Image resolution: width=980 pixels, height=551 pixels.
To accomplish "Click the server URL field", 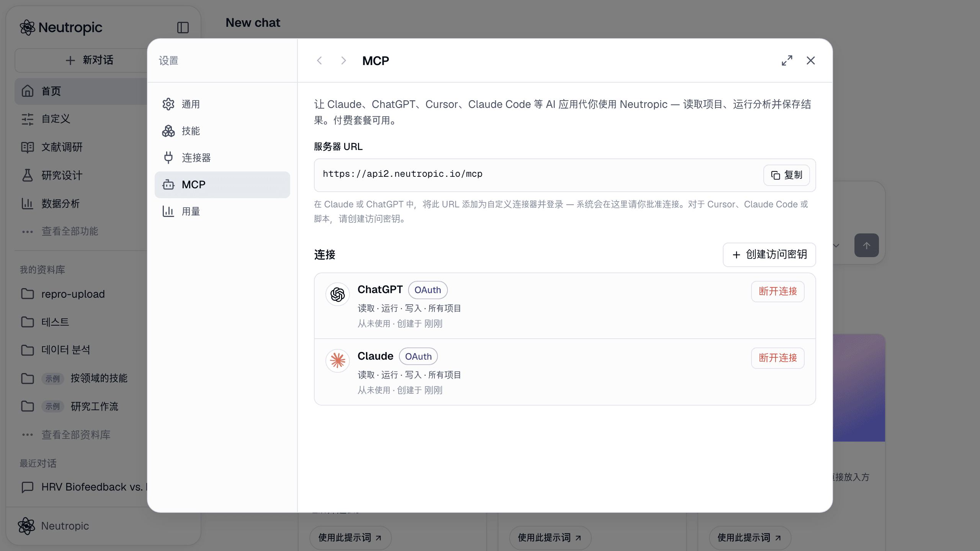I will tap(565, 175).
